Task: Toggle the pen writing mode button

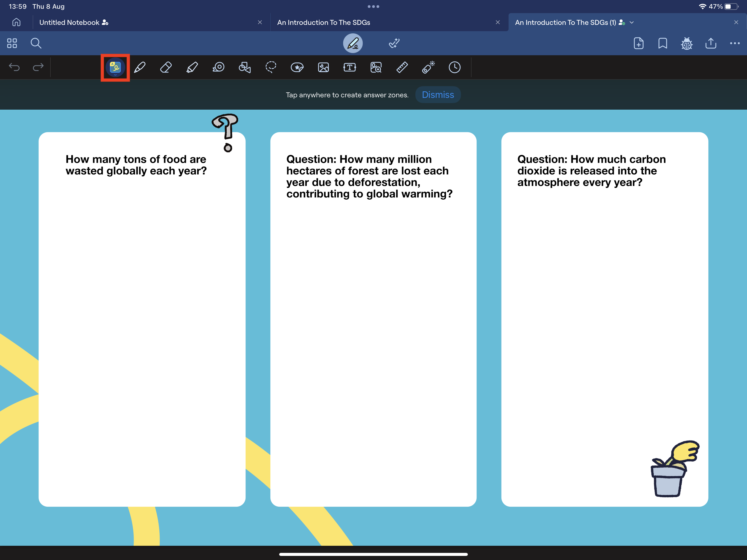Action: (353, 43)
